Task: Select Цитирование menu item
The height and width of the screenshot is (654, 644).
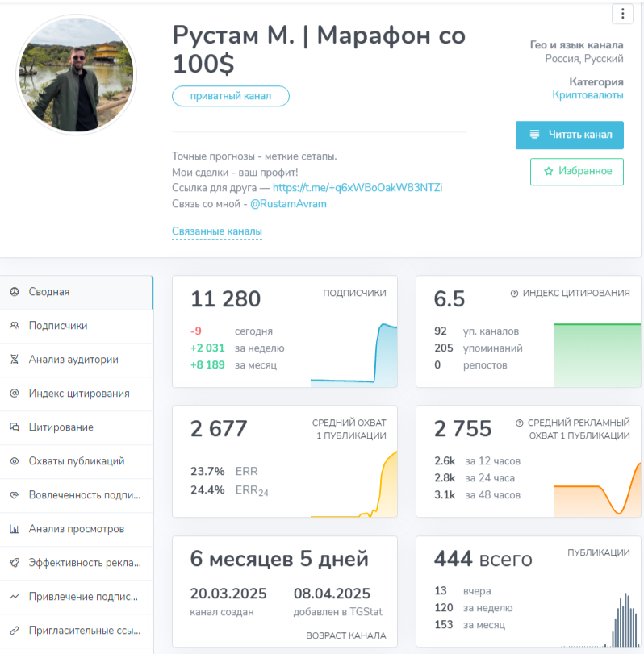Action: (77, 427)
